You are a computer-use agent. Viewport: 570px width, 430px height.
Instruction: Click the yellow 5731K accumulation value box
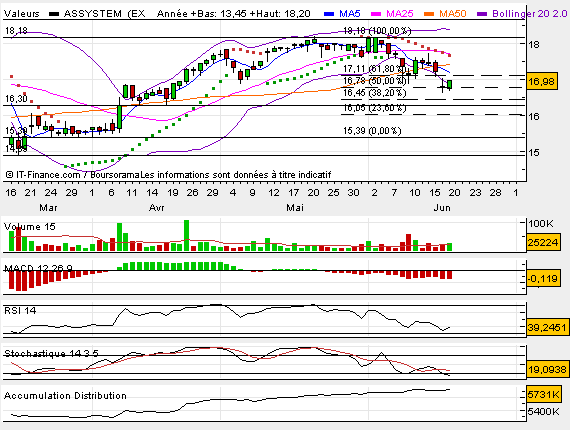tap(543, 394)
